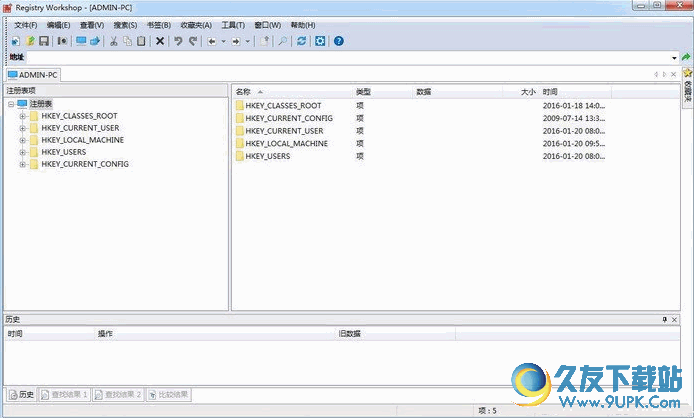Click the blue help question icon
Screen dimensions: 694x418
(339, 41)
